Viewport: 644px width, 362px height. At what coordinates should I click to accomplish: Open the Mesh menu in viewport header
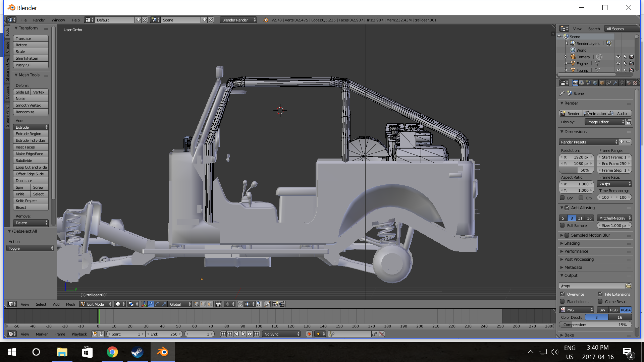[x=70, y=304]
